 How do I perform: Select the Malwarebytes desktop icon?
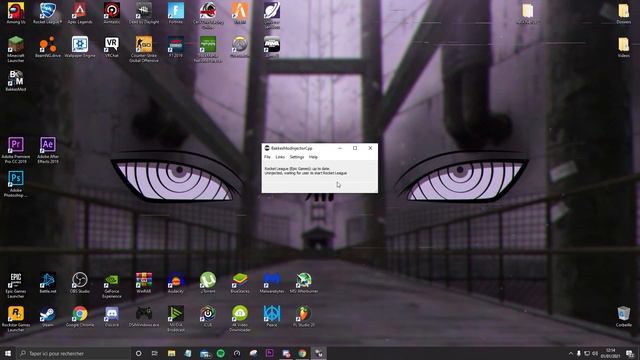272,283
